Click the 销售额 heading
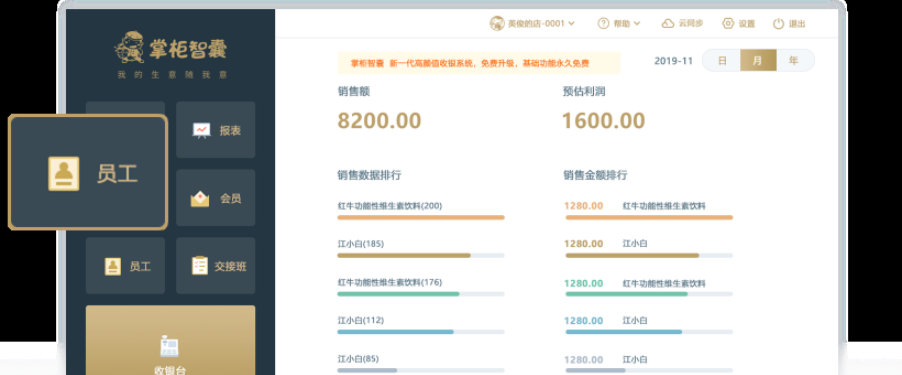This screenshot has width=902, height=375. 353,91
